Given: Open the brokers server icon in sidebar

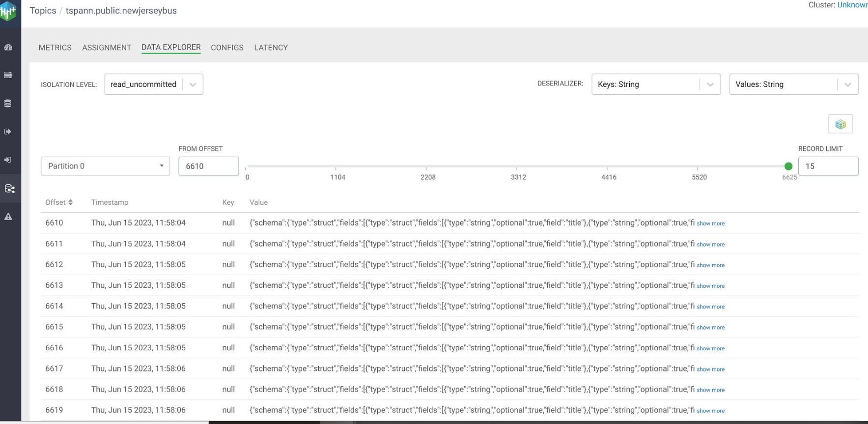Looking at the screenshot, I should tap(8, 75).
